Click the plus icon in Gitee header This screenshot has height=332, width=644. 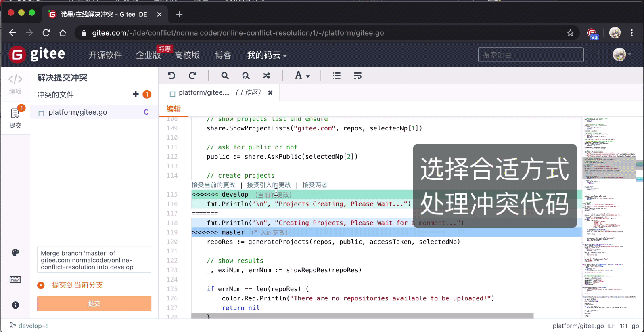tap(598, 55)
